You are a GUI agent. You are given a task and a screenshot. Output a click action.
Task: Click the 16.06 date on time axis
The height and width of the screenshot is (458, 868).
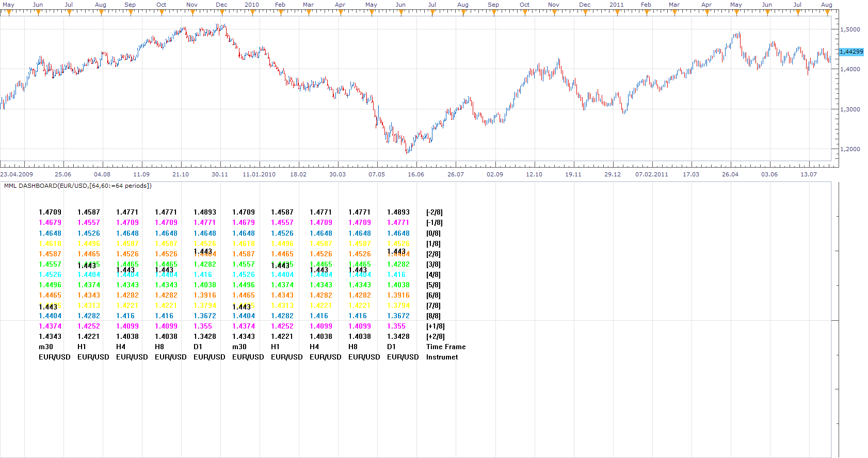point(416,174)
